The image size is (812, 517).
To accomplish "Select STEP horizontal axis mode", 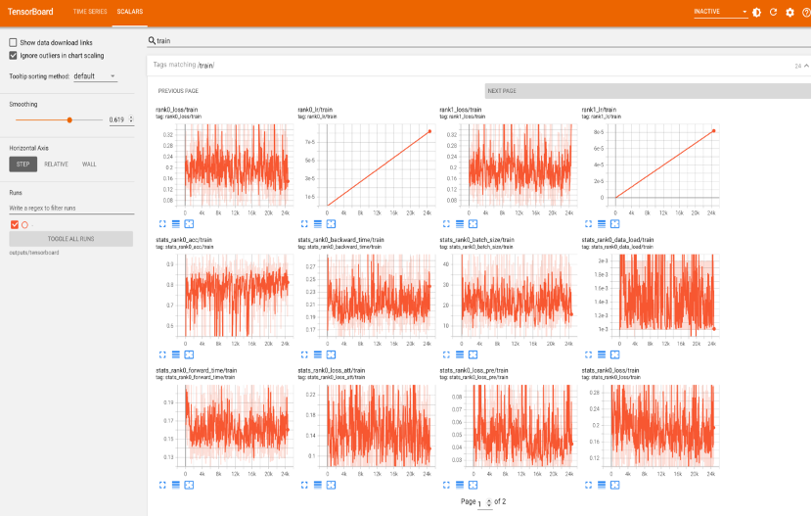I will coord(23,164).
